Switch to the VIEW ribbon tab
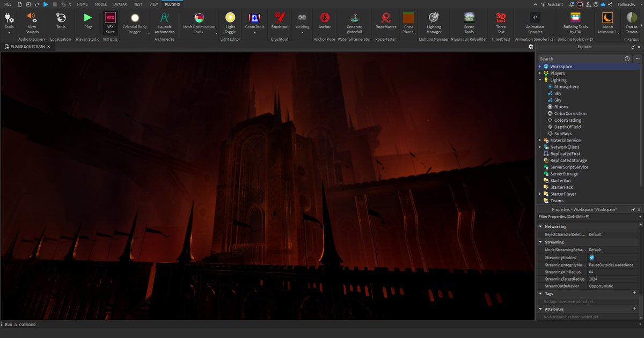This screenshot has height=338, width=644. [153, 4]
